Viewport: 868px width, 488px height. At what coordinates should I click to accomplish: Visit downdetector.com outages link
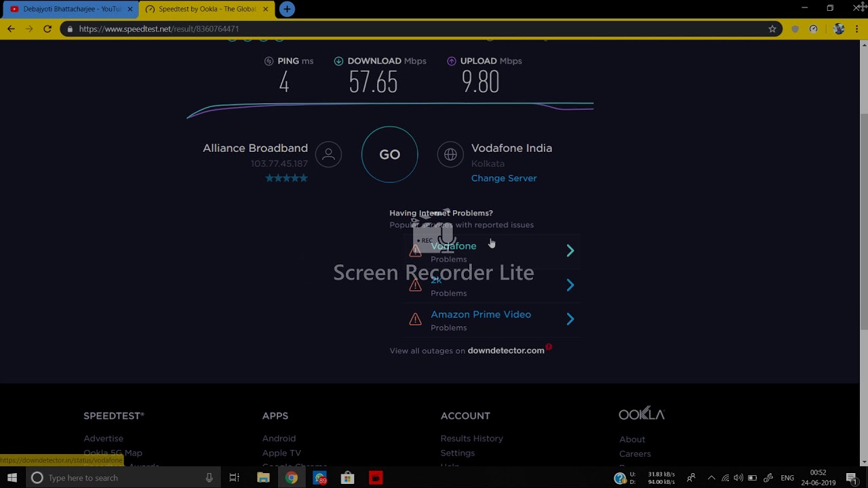pyautogui.click(x=506, y=350)
